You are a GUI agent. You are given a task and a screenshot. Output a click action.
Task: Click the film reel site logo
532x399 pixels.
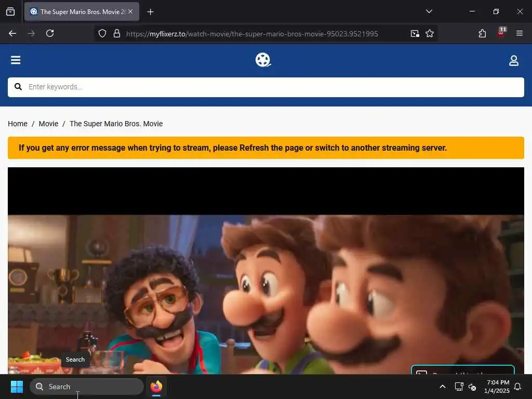pos(263,60)
